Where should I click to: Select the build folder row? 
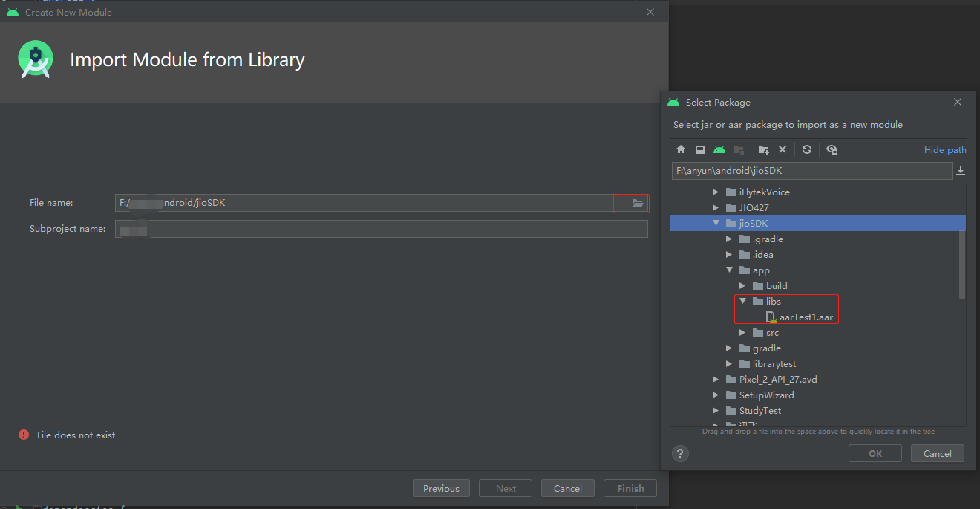(x=817, y=285)
